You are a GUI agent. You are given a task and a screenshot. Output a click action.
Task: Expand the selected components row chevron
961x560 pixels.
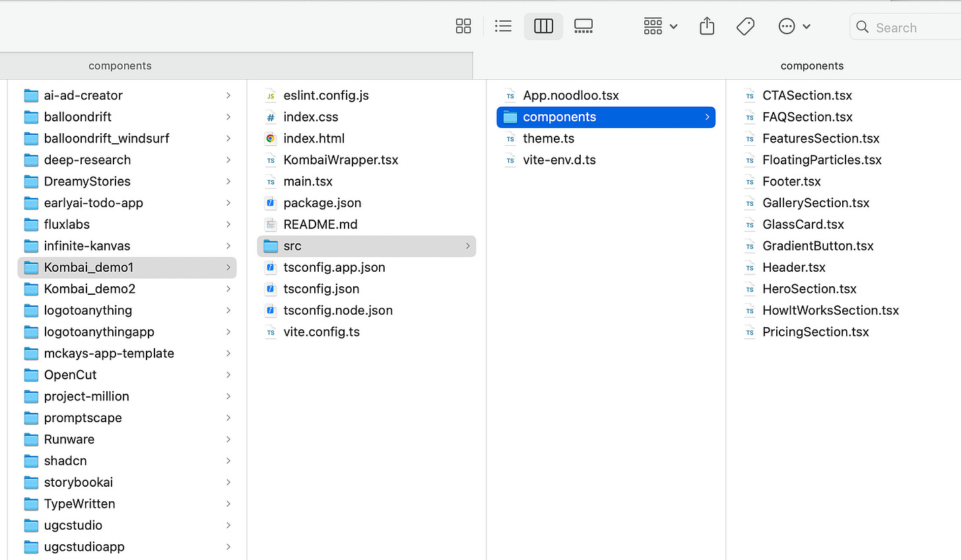[707, 117]
